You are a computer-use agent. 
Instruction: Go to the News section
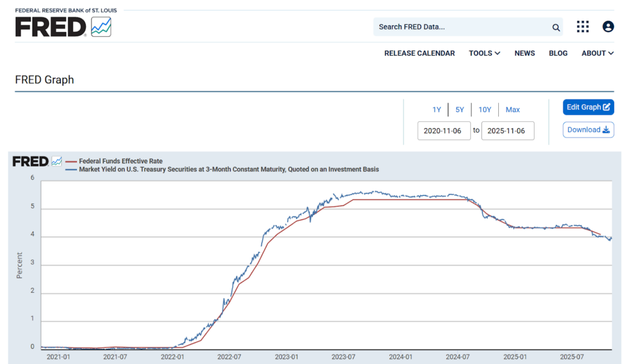click(525, 53)
